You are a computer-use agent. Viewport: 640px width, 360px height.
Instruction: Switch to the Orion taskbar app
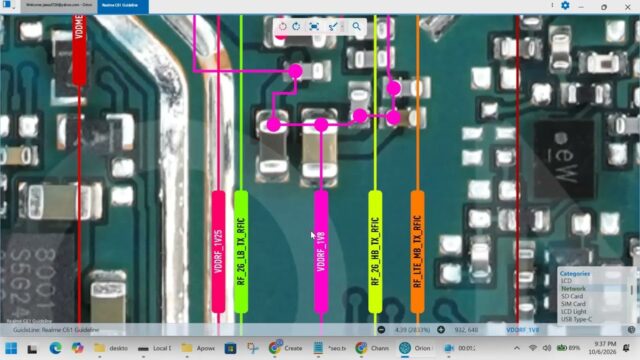[x=415, y=348]
